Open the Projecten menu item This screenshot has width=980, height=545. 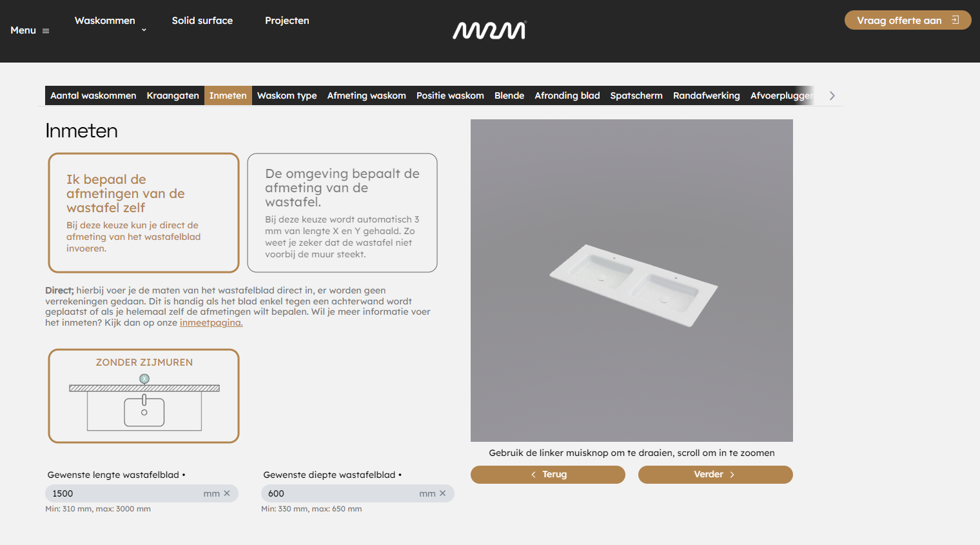point(287,20)
